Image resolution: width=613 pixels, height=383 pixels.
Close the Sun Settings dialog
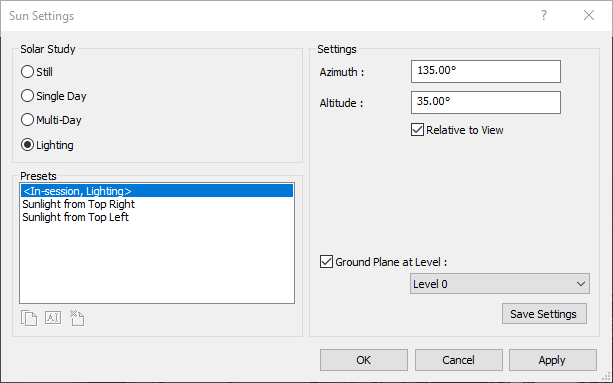click(x=589, y=15)
